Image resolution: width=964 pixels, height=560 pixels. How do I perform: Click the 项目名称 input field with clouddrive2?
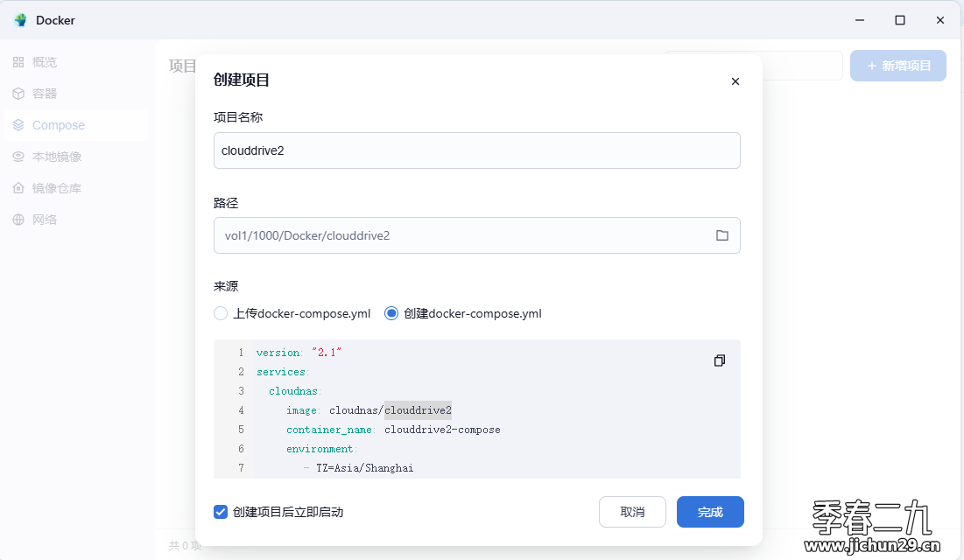pyautogui.click(x=476, y=150)
